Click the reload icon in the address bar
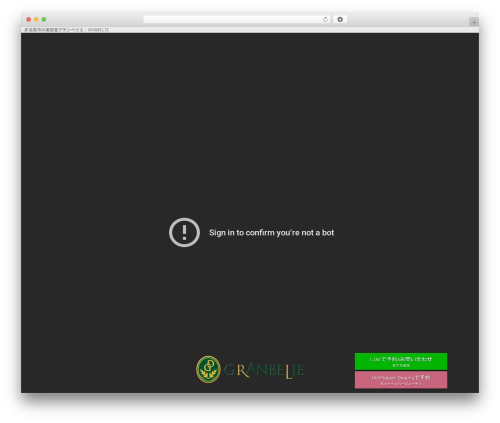Image resolution: width=500 pixels, height=423 pixels. coord(325,19)
